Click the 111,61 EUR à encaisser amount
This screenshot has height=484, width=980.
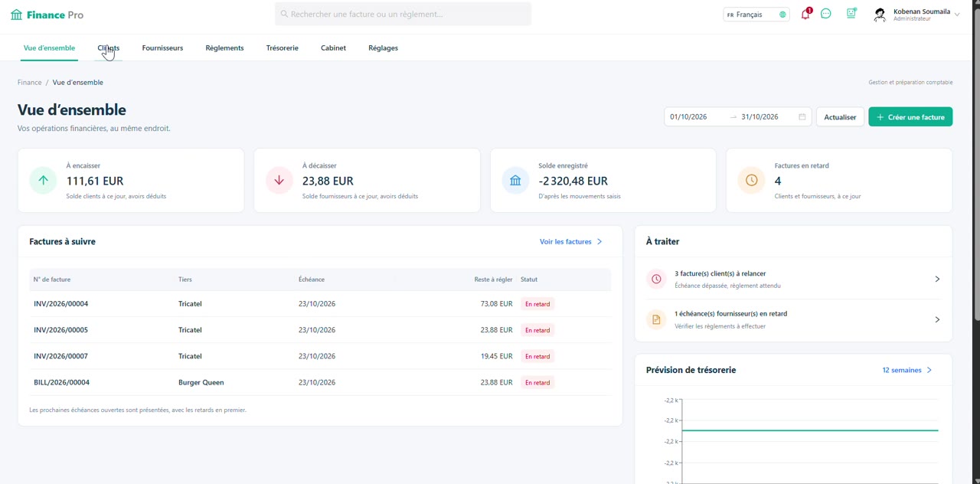(95, 181)
